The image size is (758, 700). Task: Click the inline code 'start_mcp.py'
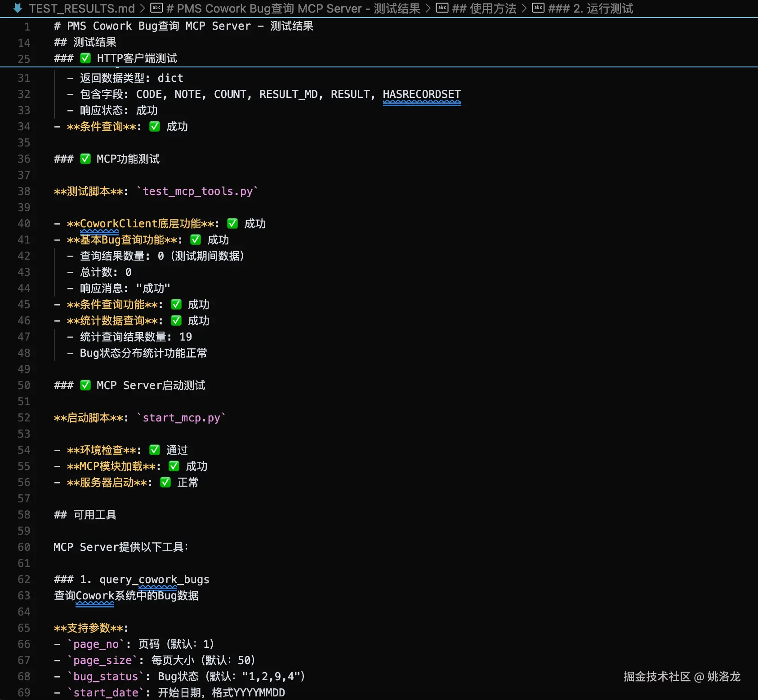point(182,418)
